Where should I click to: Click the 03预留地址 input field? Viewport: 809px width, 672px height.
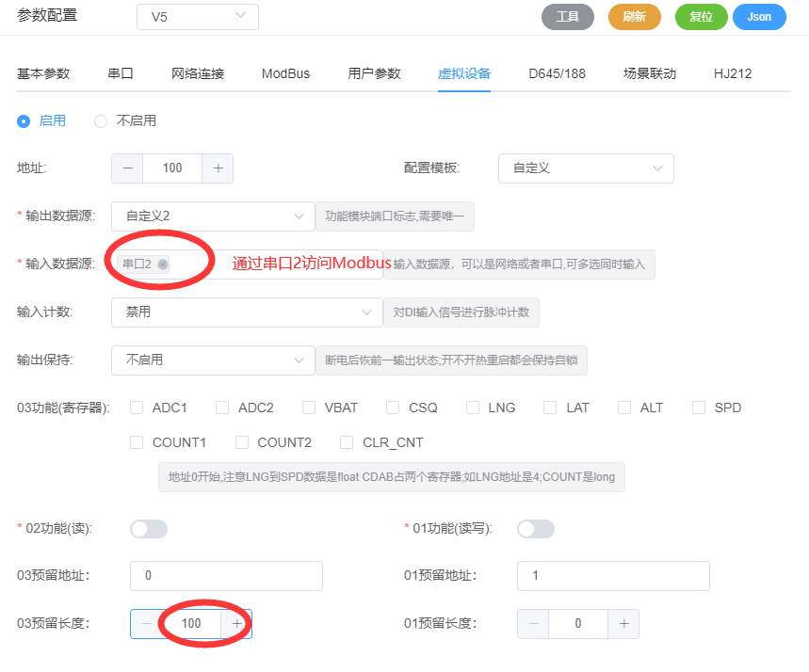(x=226, y=575)
